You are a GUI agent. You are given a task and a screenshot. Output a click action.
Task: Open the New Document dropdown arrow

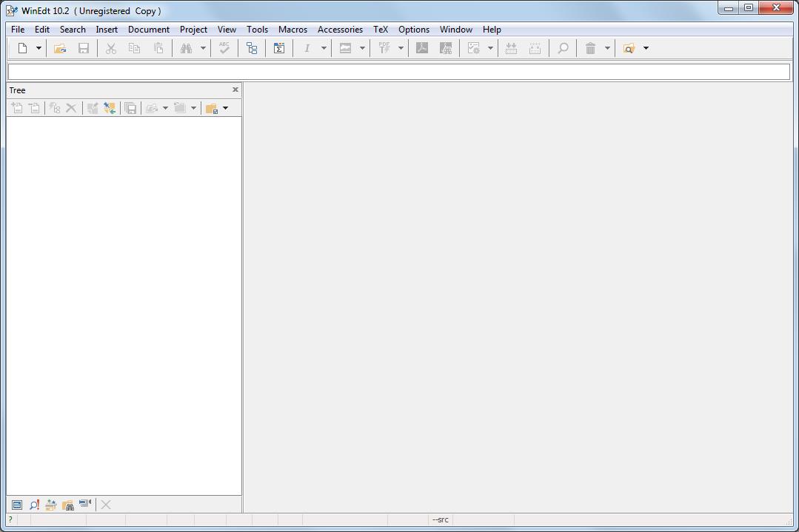tap(39, 48)
